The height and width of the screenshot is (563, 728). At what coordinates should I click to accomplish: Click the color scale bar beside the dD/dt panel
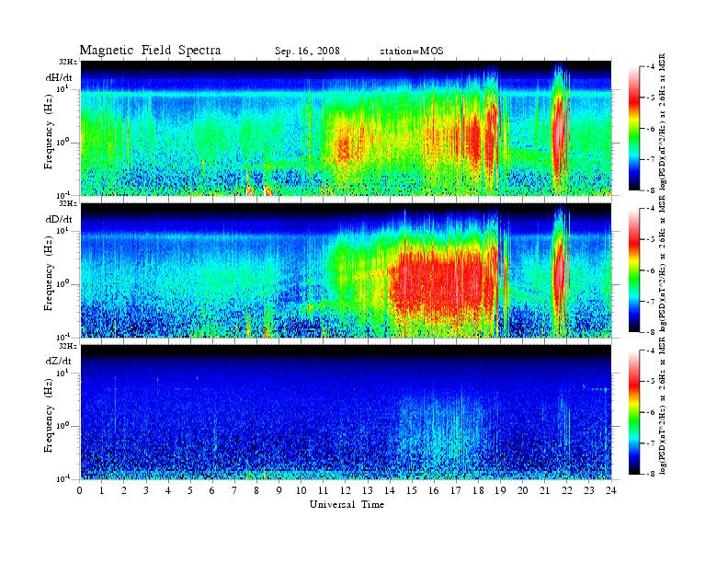pos(633,270)
